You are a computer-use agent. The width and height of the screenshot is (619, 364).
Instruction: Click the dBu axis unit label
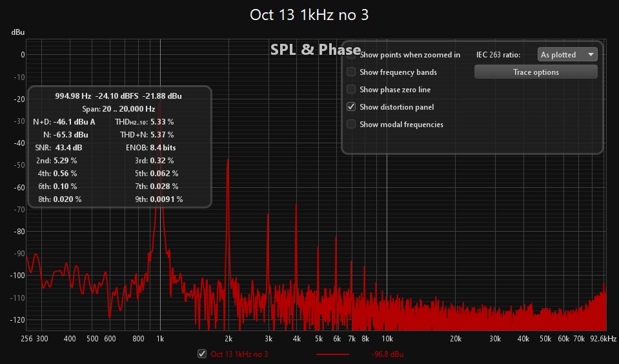click(18, 32)
